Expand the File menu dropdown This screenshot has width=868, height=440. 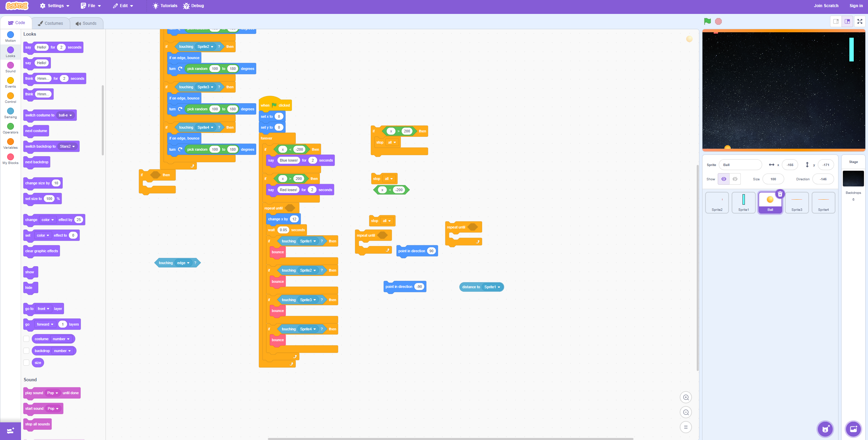[x=91, y=6]
